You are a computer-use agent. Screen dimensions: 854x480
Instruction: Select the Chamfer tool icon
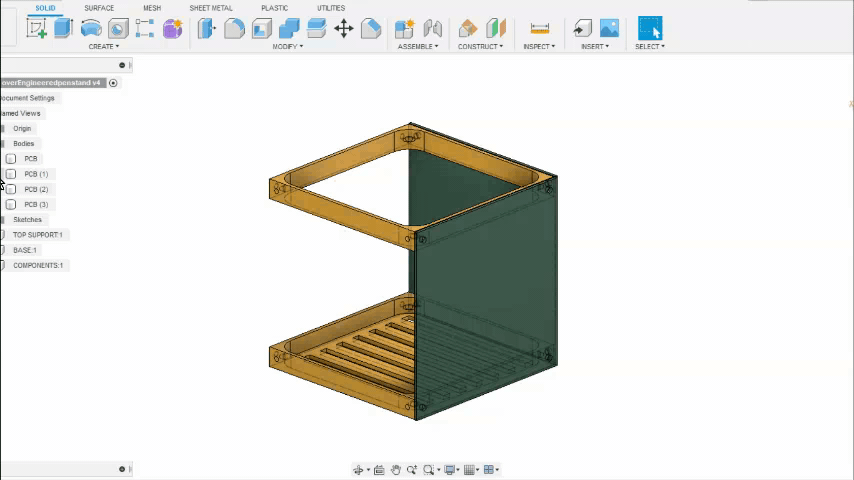click(x=371, y=28)
